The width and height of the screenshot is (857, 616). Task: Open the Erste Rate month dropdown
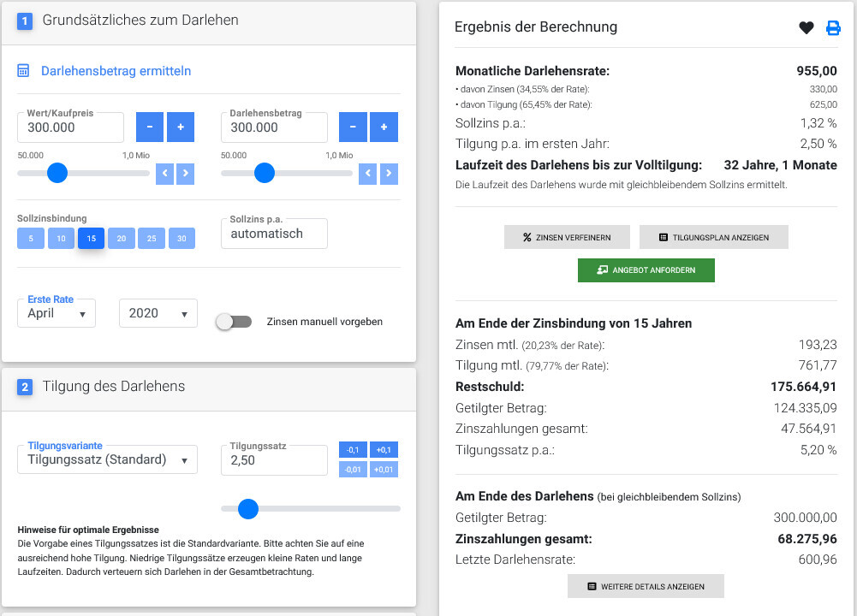click(57, 313)
